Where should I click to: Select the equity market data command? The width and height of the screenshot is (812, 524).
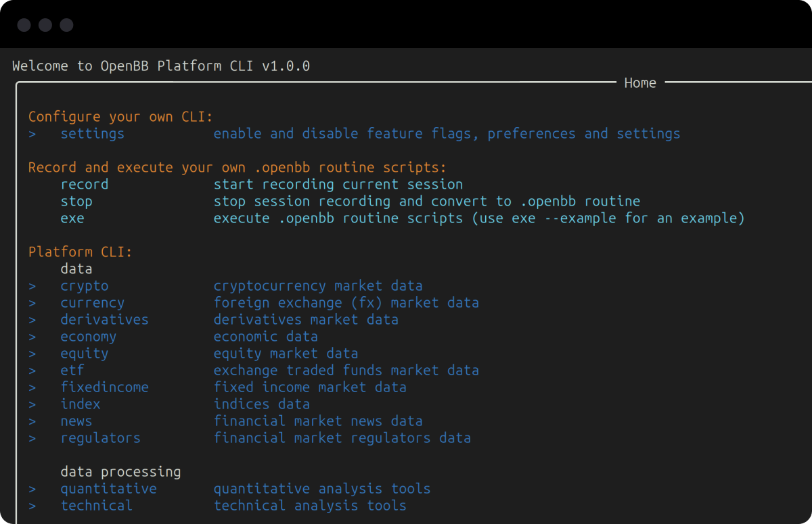pyautogui.click(x=84, y=353)
